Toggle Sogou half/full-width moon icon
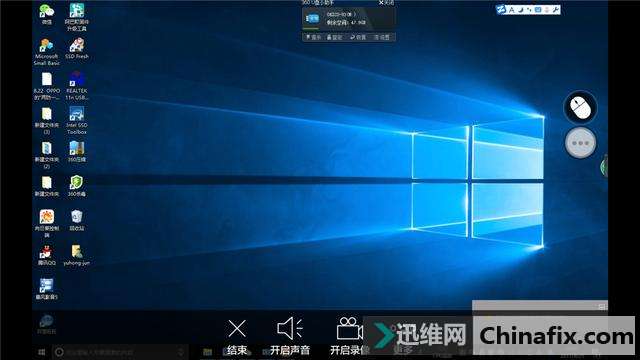The height and width of the screenshot is (360, 640). point(521,10)
